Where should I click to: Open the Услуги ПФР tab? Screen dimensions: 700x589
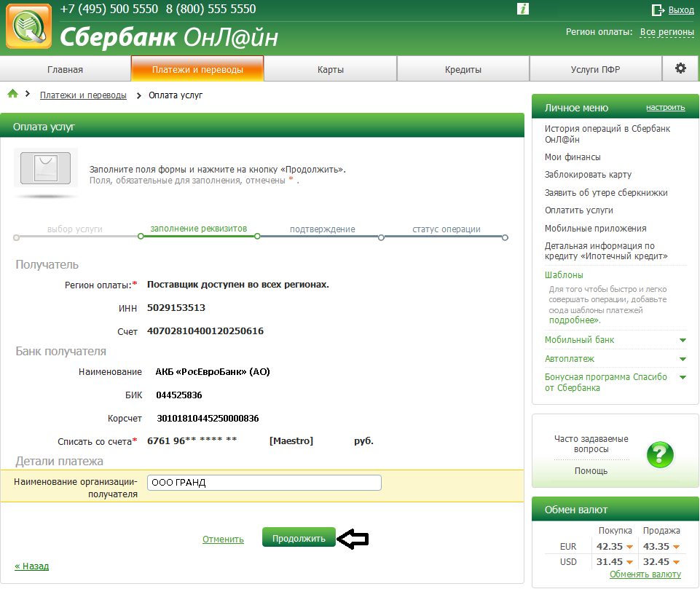pyautogui.click(x=595, y=69)
